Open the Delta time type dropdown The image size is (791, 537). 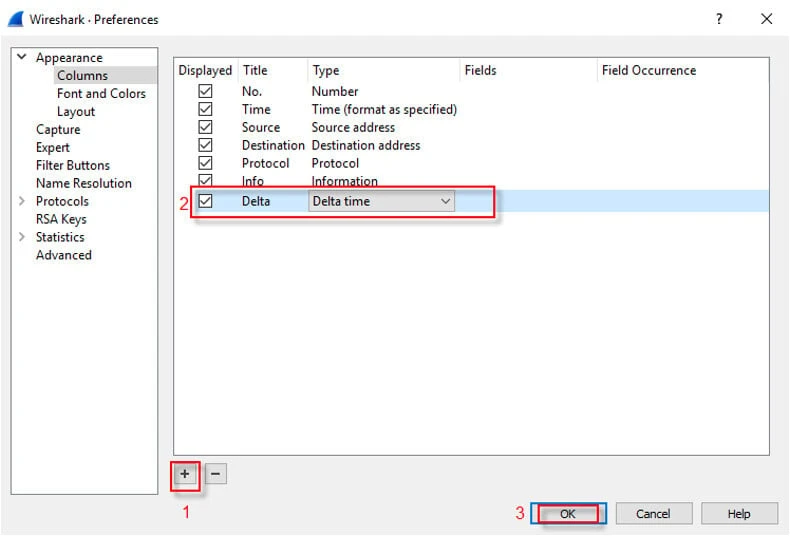445,201
